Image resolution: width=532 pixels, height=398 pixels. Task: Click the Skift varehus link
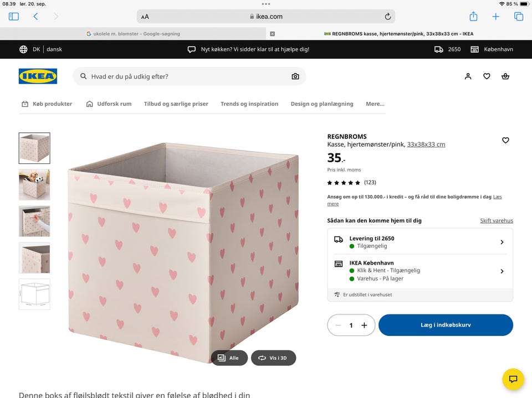[x=497, y=220]
